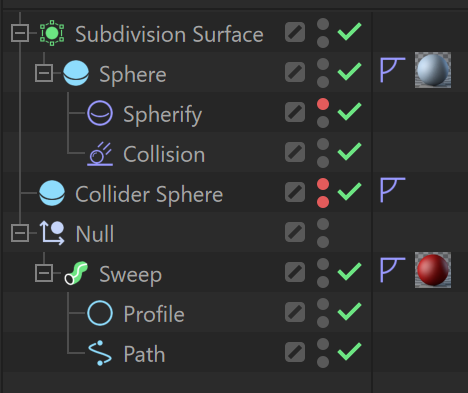The height and width of the screenshot is (393, 468).
Task: Collapse the Subdivision Surface hierarchy
Action: coord(20,33)
